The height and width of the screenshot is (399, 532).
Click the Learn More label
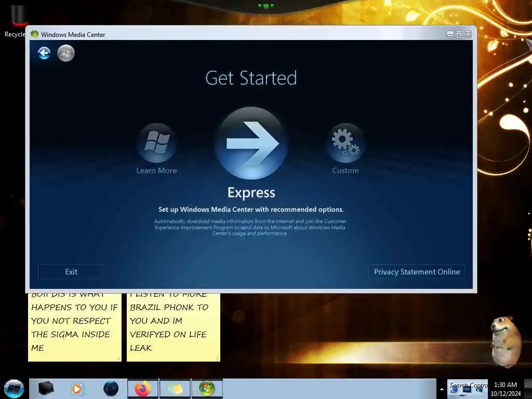(156, 170)
